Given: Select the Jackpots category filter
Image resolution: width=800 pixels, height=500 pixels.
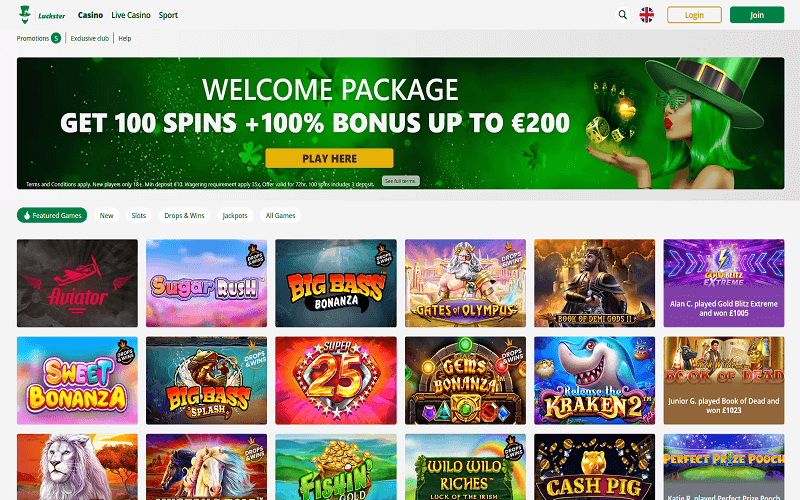Looking at the screenshot, I should 235,215.
